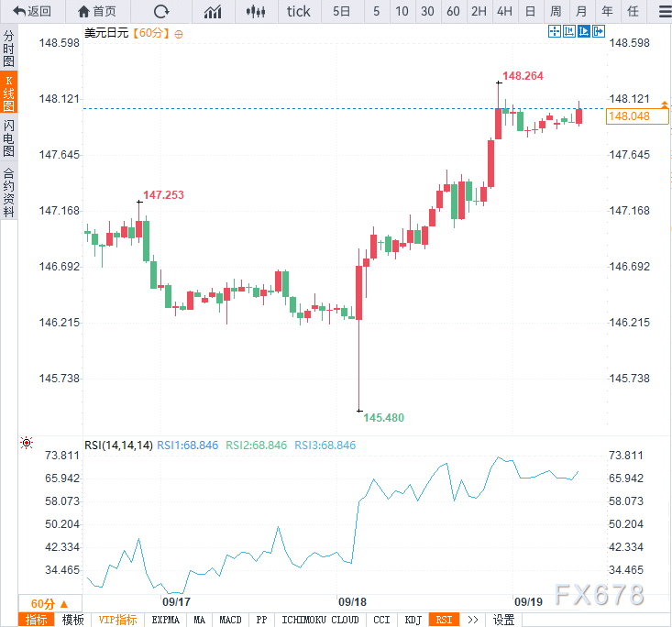The image size is (672, 627).
Task: Open the red indicator settings gear icon
Action: [x=27, y=443]
